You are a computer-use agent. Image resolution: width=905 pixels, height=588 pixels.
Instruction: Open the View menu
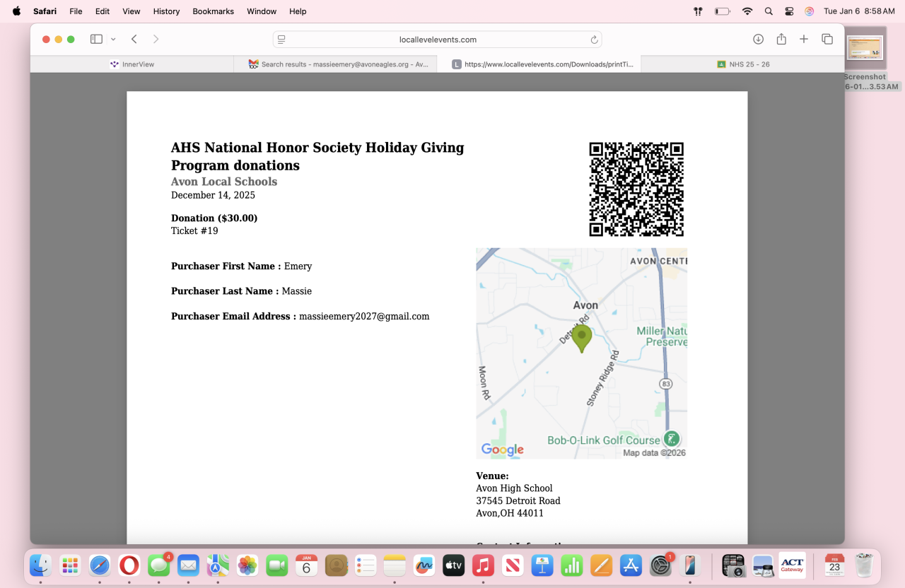point(132,11)
